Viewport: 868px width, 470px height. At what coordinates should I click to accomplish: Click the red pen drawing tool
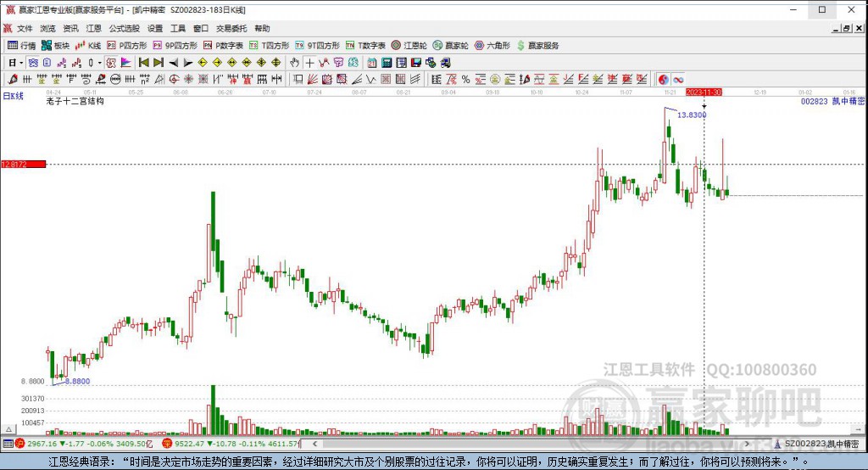point(12,79)
